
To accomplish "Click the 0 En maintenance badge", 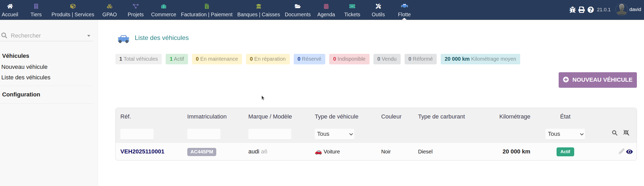I will coord(217,59).
